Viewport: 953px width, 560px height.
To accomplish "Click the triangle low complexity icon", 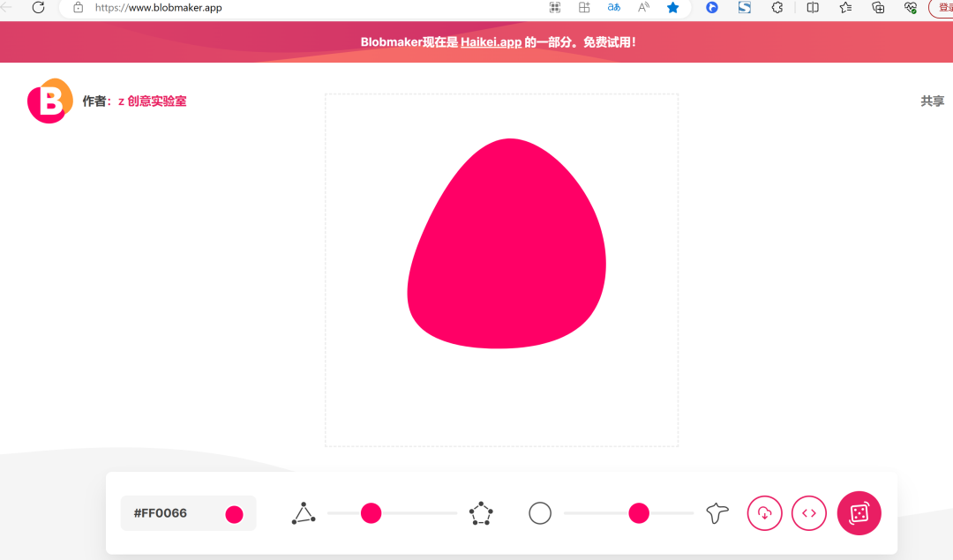I will point(304,513).
